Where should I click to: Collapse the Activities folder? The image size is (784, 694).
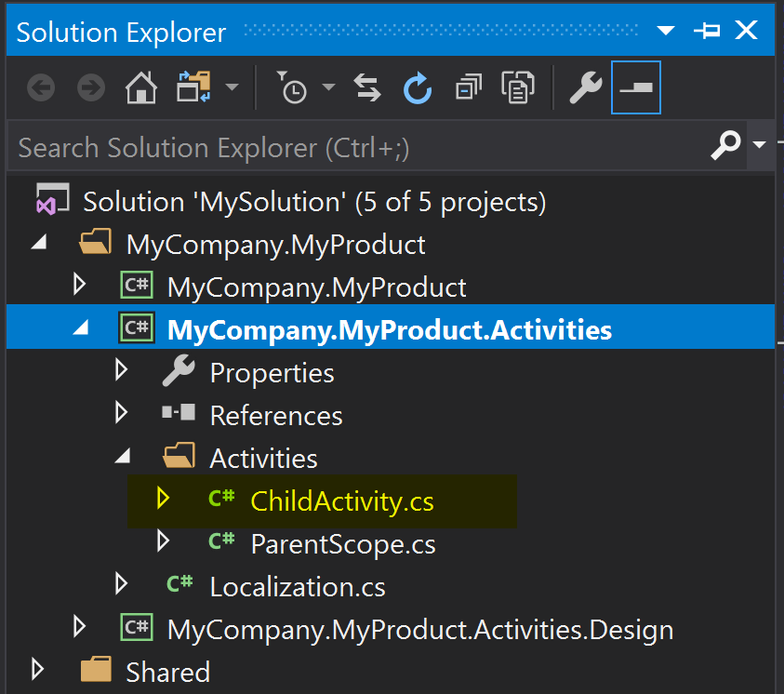(x=121, y=458)
